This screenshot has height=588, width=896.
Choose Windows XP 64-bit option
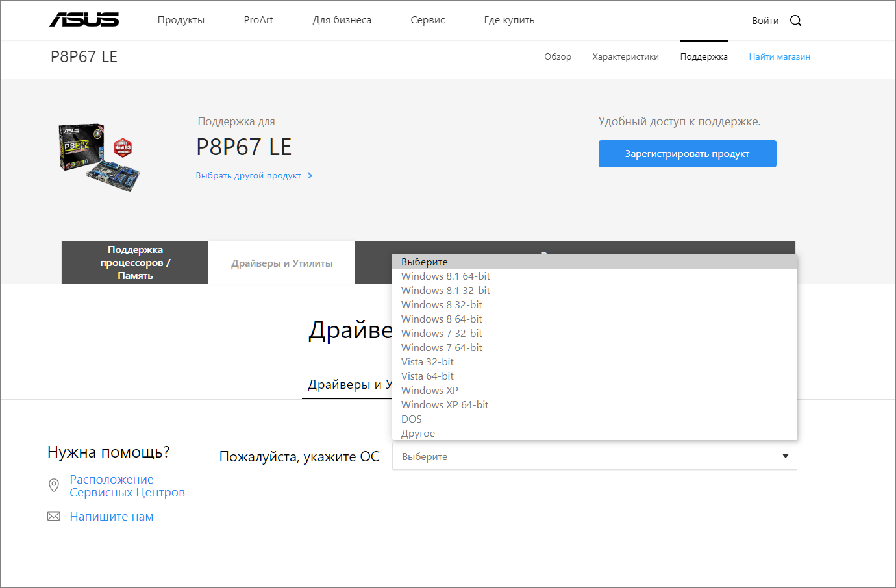[595, 404]
